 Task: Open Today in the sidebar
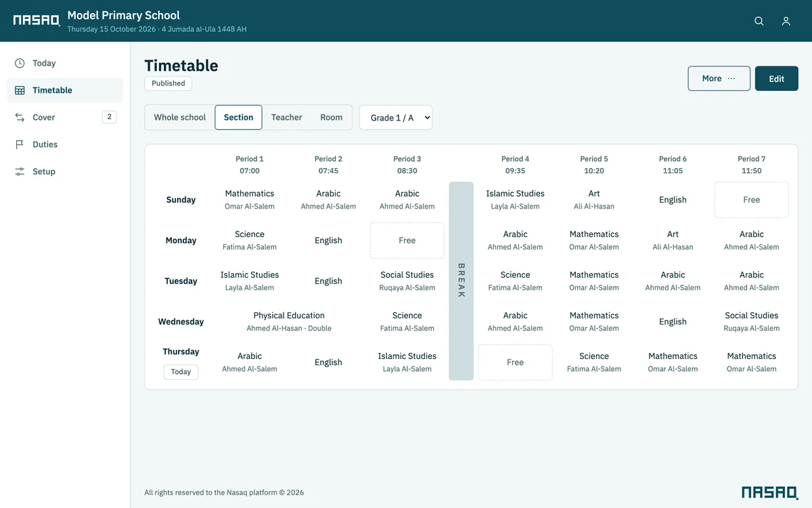point(65,63)
